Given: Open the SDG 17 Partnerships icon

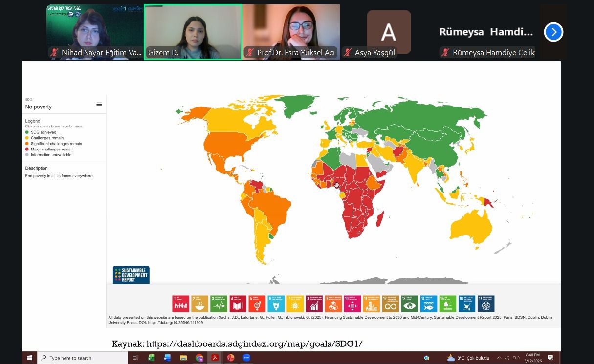Looking at the screenshot, I should [x=486, y=304].
